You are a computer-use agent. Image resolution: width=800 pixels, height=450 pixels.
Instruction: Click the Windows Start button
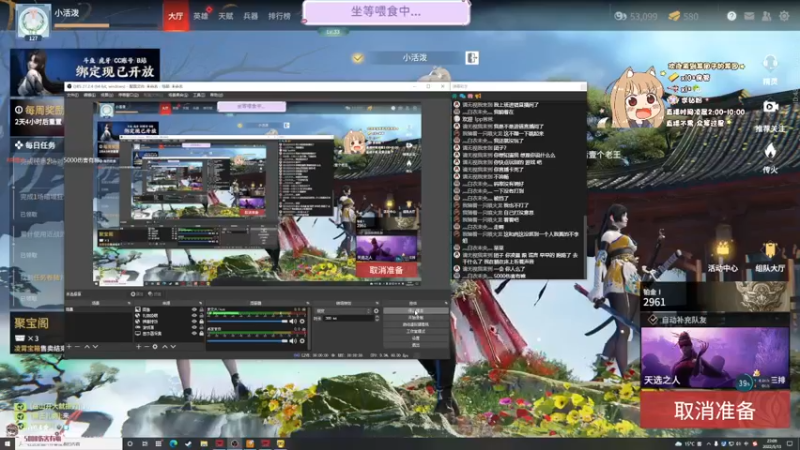tap(7, 444)
